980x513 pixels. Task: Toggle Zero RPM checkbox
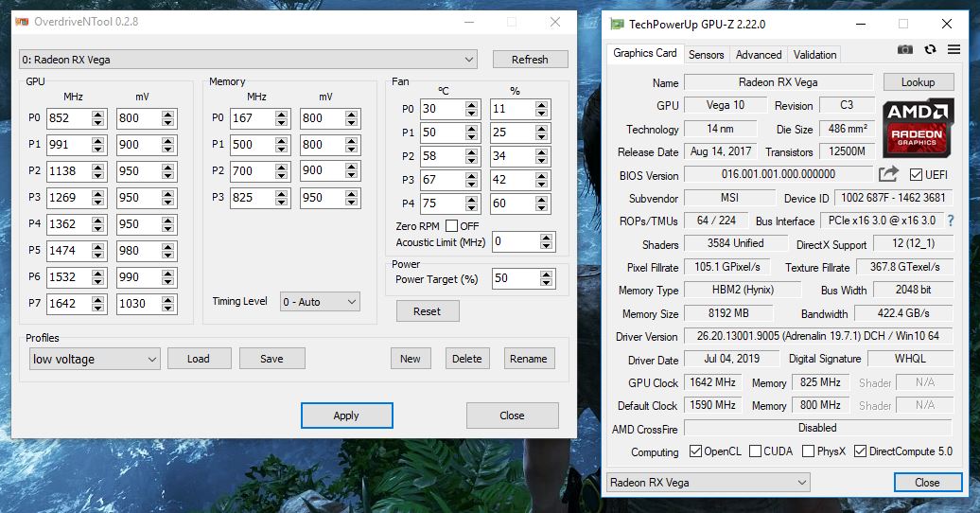[451, 226]
